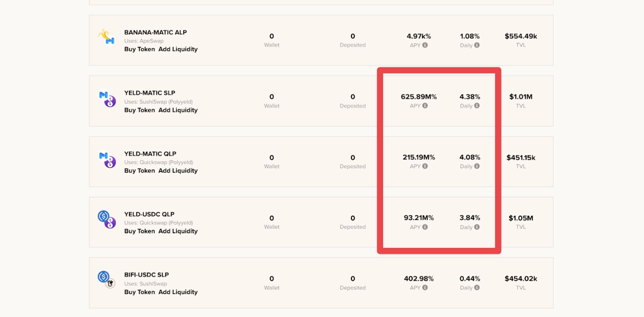Open the BIFI-USDC SLP vault by its name
The width and height of the screenshot is (644, 317).
(x=147, y=275)
